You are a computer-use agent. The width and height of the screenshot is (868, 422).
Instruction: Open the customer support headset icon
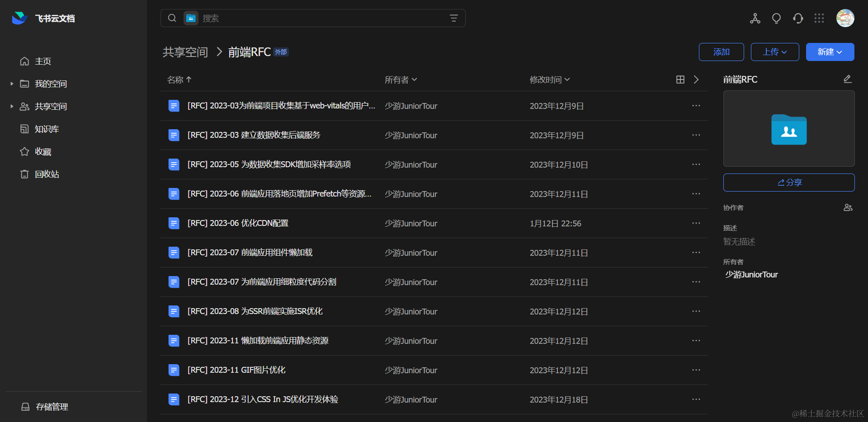(x=798, y=18)
